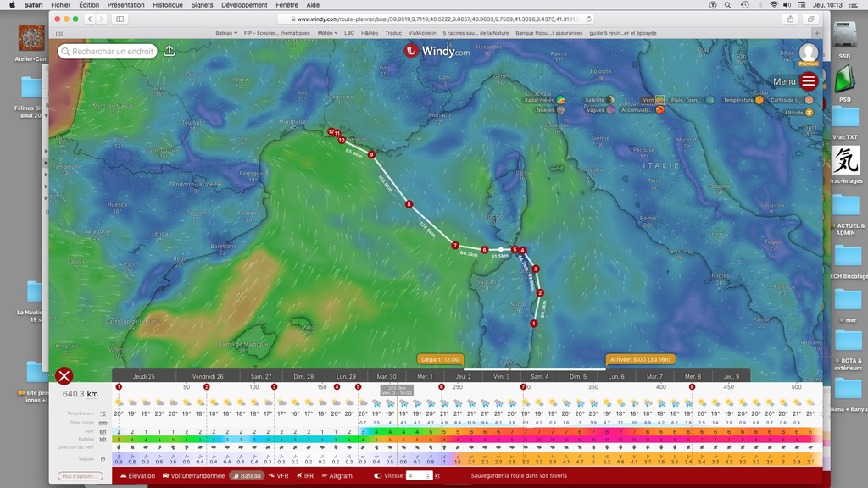Show the Température layer icon
This screenshot has height=488, width=868.
pyautogui.click(x=759, y=100)
